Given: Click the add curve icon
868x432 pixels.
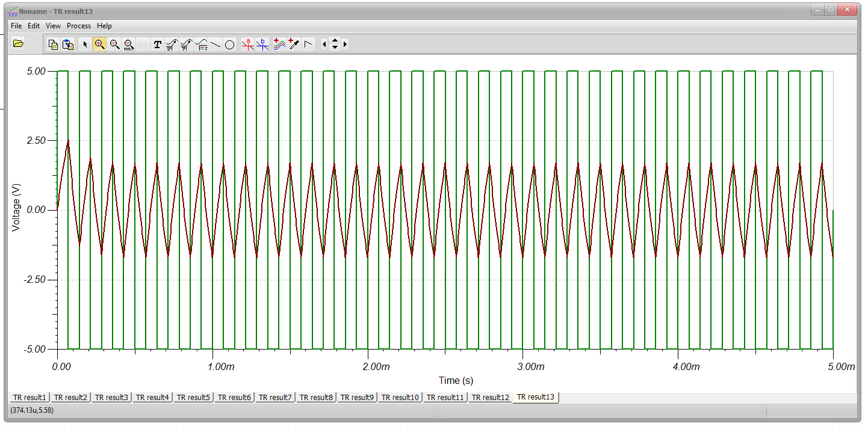Looking at the screenshot, I should coord(279,44).
